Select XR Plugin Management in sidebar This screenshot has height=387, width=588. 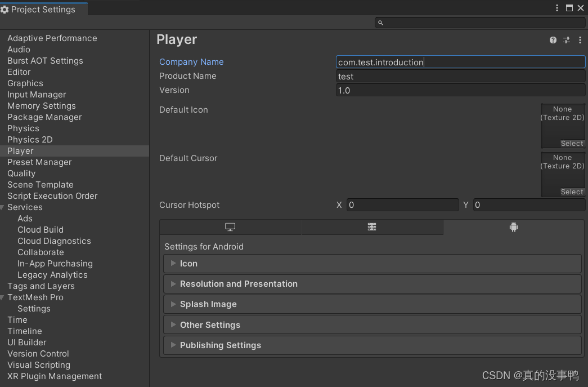(55, 376)
